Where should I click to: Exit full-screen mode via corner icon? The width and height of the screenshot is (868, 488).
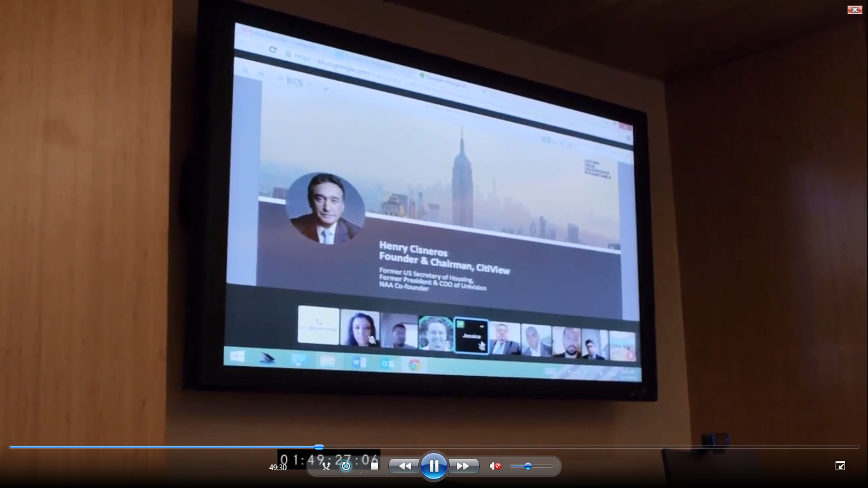[840, 466]
